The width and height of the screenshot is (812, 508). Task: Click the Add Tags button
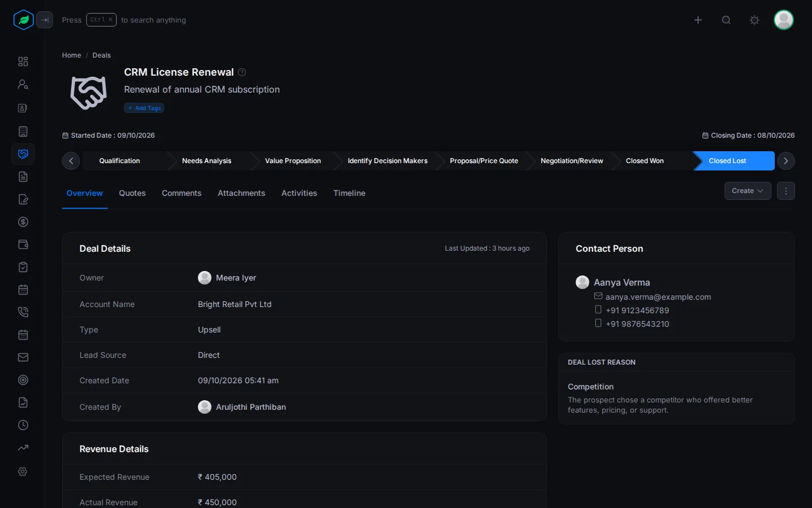tap(144, 108)
